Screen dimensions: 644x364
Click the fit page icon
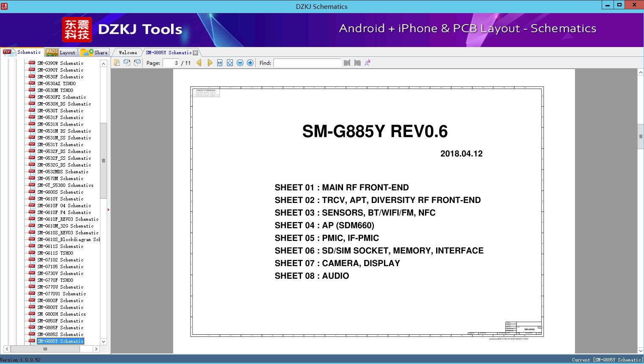coord(230,63)
